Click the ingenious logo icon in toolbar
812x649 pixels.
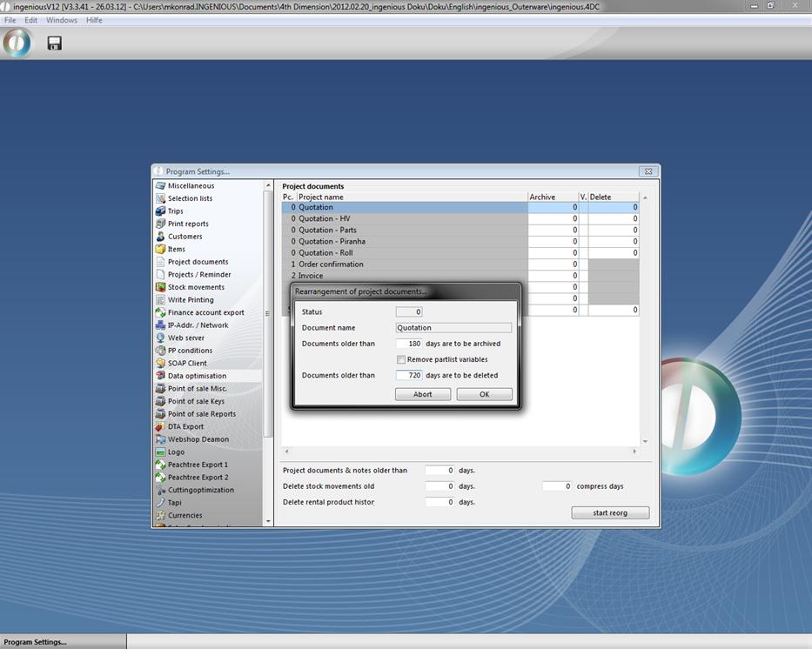pos(17,43)
